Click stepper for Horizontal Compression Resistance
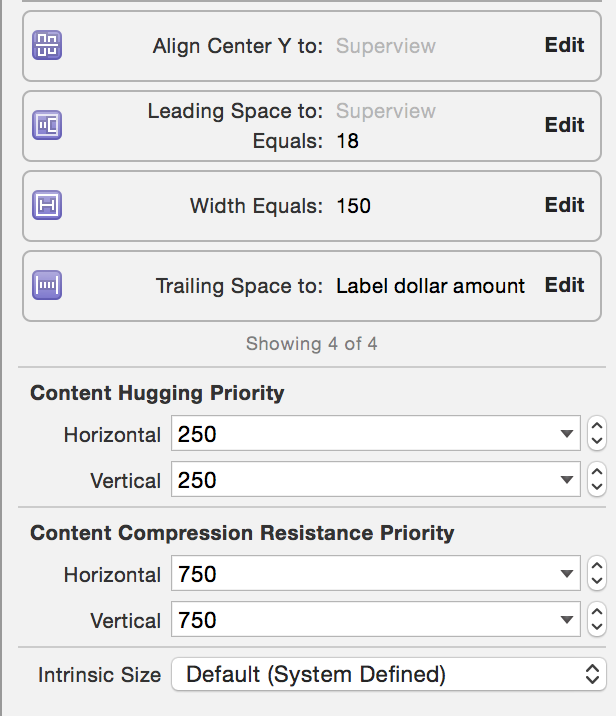This screenshot has height=716, width=616. (597, 575)
